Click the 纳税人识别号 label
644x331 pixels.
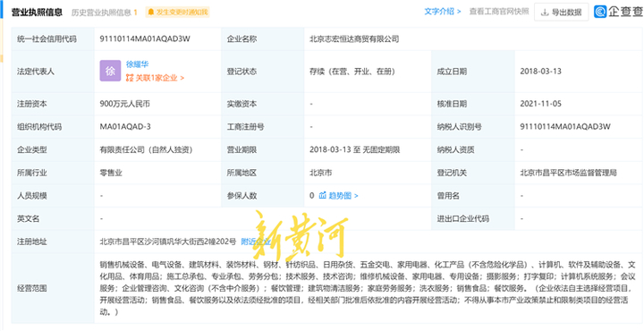pyautogui.click(x=459, y=127)
